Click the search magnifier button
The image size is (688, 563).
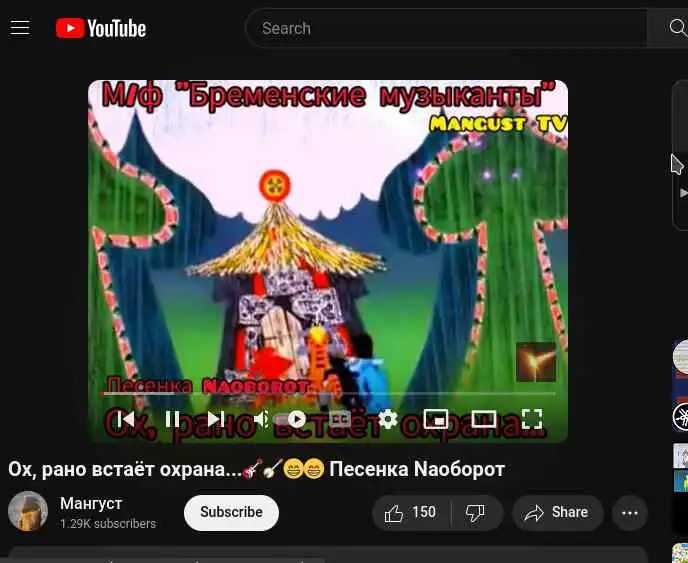tap(677, 28)
